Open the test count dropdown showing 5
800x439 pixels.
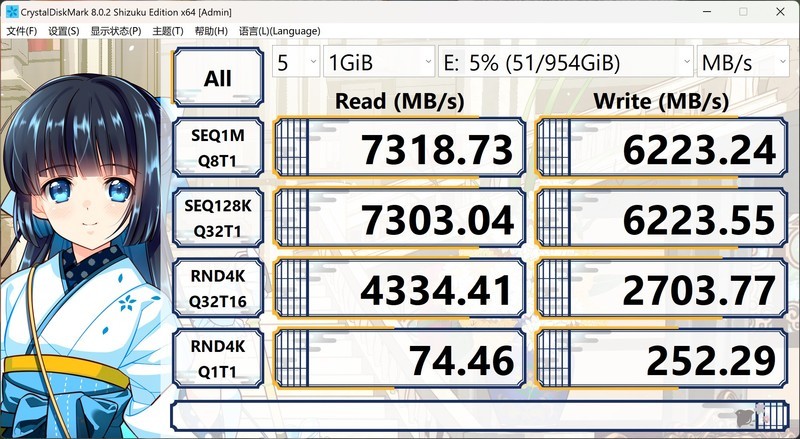click(296, 62)
